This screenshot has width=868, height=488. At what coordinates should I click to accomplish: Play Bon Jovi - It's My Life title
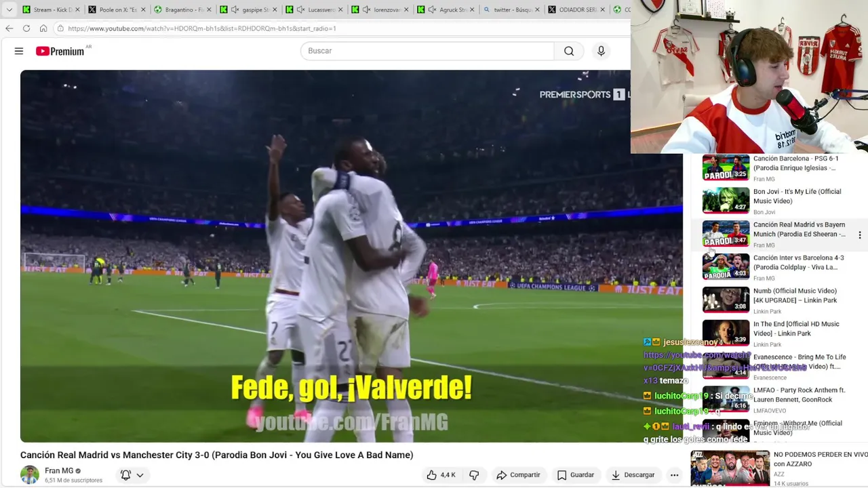pyautogui.click(x=797, y=196)
